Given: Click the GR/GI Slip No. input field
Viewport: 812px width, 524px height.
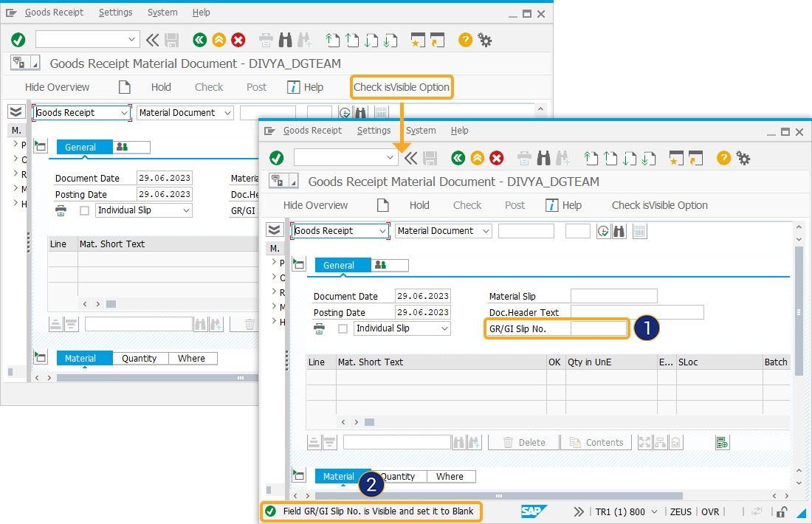Looking at the screenshot, I should tap(598, 328).
